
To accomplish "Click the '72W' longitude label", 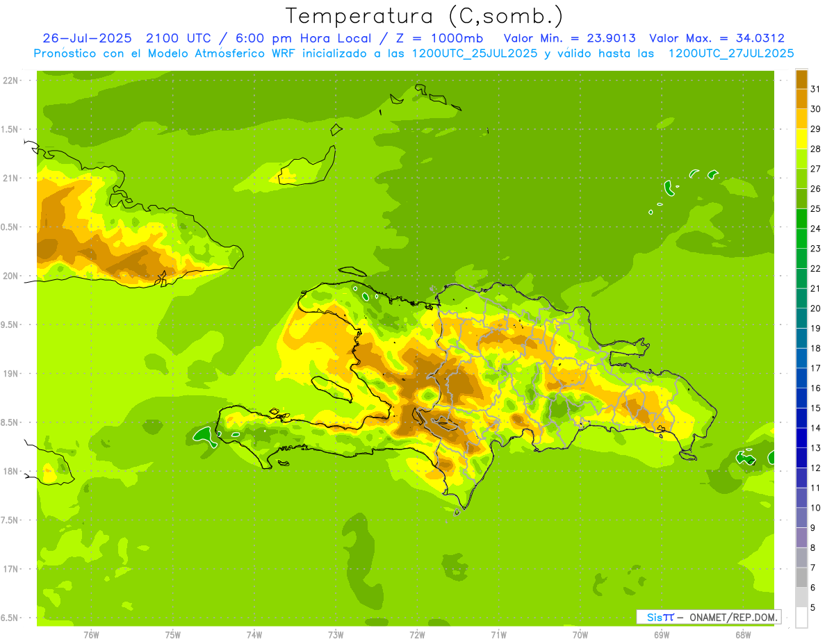I will [417, 634].
